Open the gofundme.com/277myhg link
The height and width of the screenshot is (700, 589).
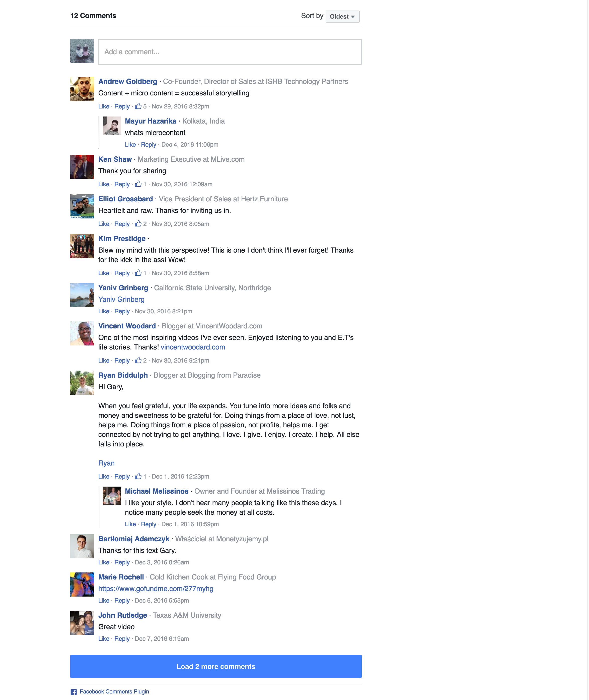(x=156, y=589)
